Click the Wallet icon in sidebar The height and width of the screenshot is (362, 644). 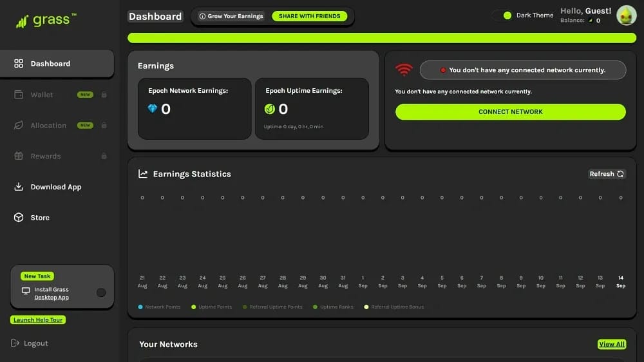(x=19, y=95)
